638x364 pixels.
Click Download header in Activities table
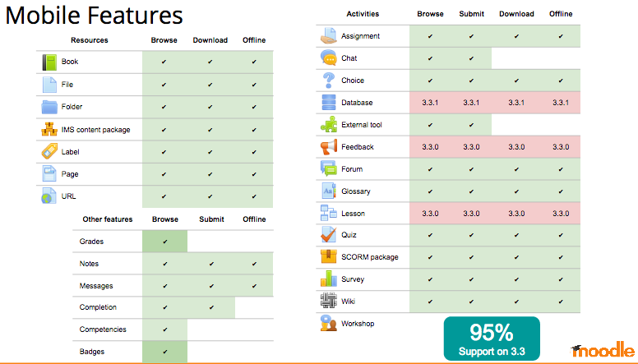point(516,14)
